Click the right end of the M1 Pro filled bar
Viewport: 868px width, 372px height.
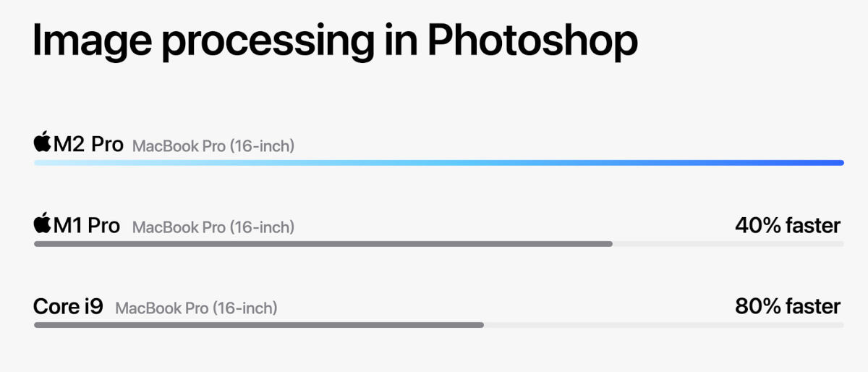pos(610,244)
